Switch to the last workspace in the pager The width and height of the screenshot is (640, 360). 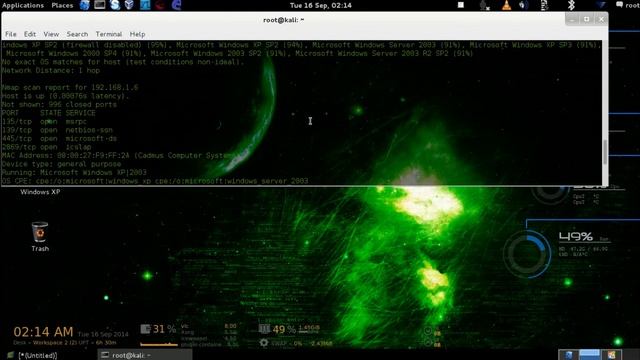[611, 355]
